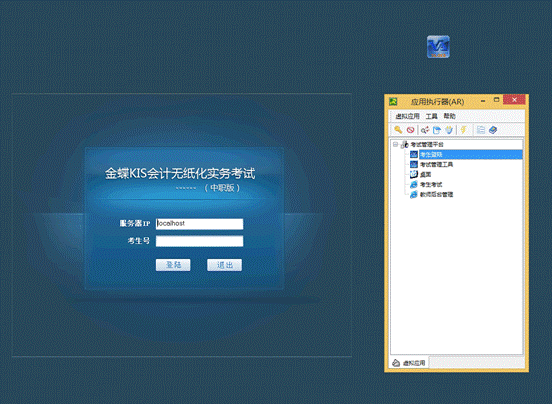Focus the 服务器IP field containing localhost
Image resolution: width=552 pixels, height=404 pixels.
pyautogui.click(x=199, y=224)
